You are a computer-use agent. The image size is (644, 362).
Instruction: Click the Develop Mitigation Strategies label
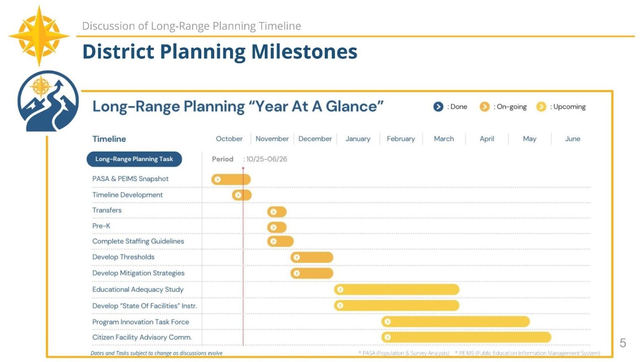click(x=138, y=273)
